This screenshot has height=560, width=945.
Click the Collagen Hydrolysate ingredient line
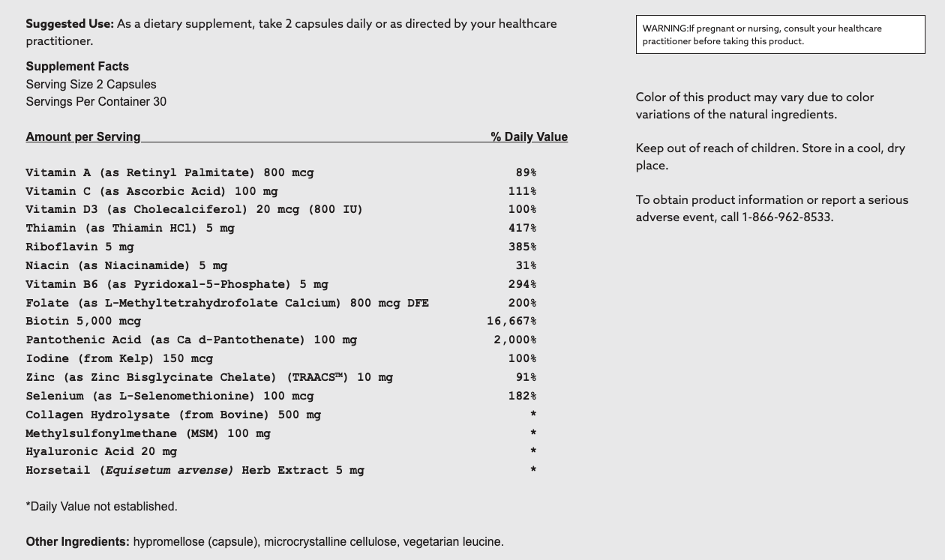point(173,415)
